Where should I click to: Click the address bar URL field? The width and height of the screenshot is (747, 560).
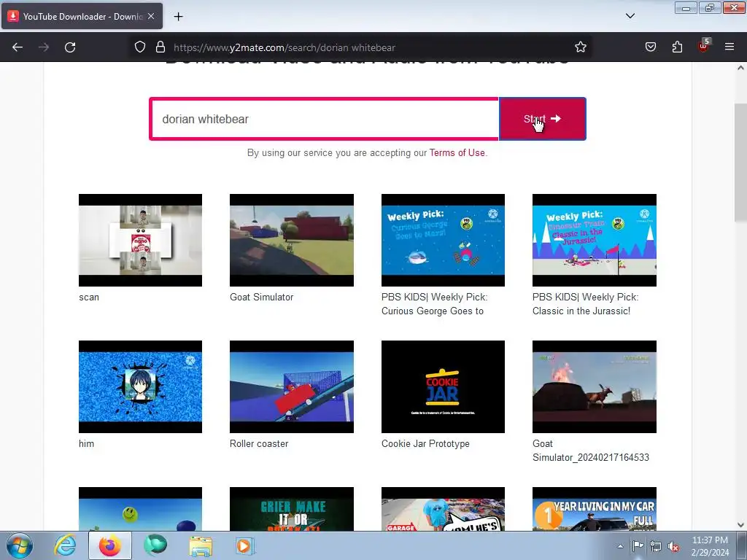click(362, 47)
